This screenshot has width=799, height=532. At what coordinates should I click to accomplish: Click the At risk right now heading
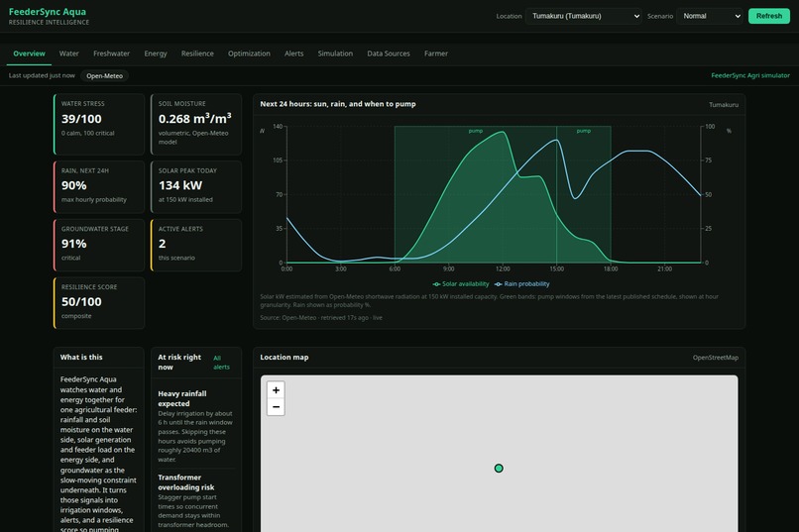point(179,362)
